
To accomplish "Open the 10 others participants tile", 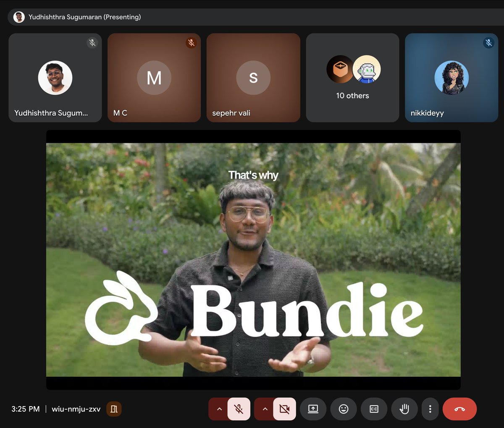I will pos(352,78).
